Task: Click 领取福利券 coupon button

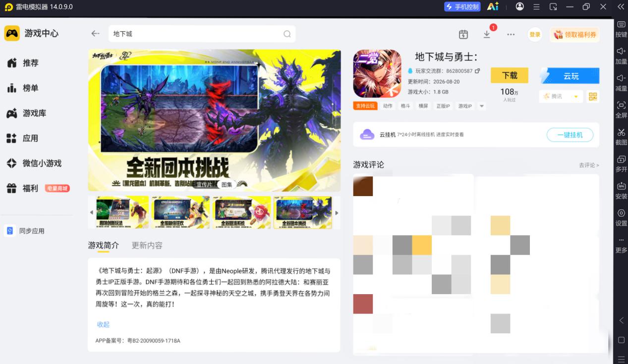Action: tap(574, 35)
